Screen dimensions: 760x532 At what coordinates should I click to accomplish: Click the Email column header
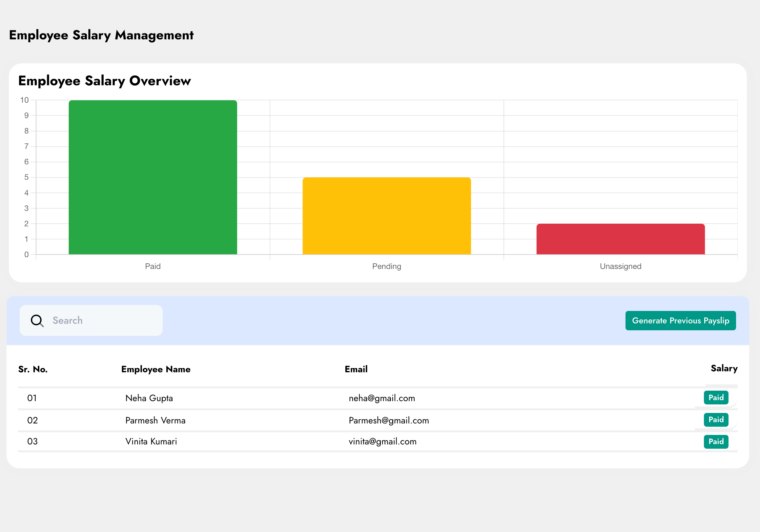356,369
